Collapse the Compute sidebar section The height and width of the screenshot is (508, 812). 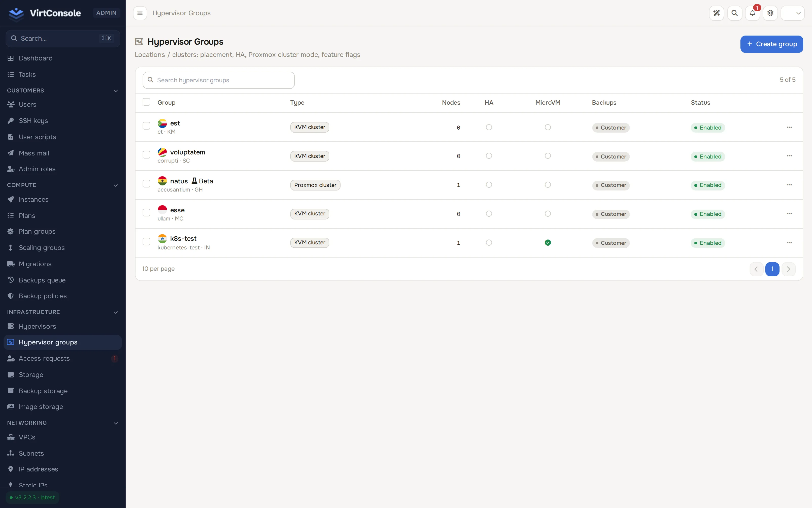(63, 185)
